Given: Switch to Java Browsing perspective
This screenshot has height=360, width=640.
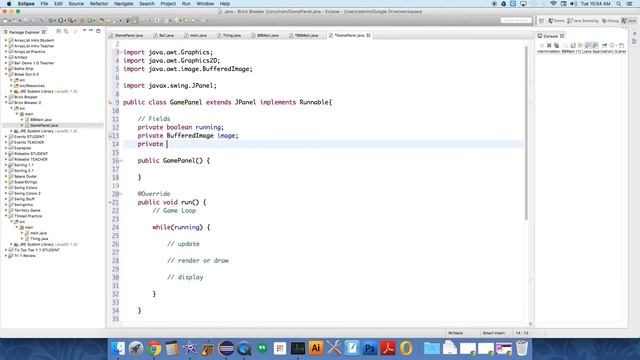Looking at the screenshot, I should [582, 20].
